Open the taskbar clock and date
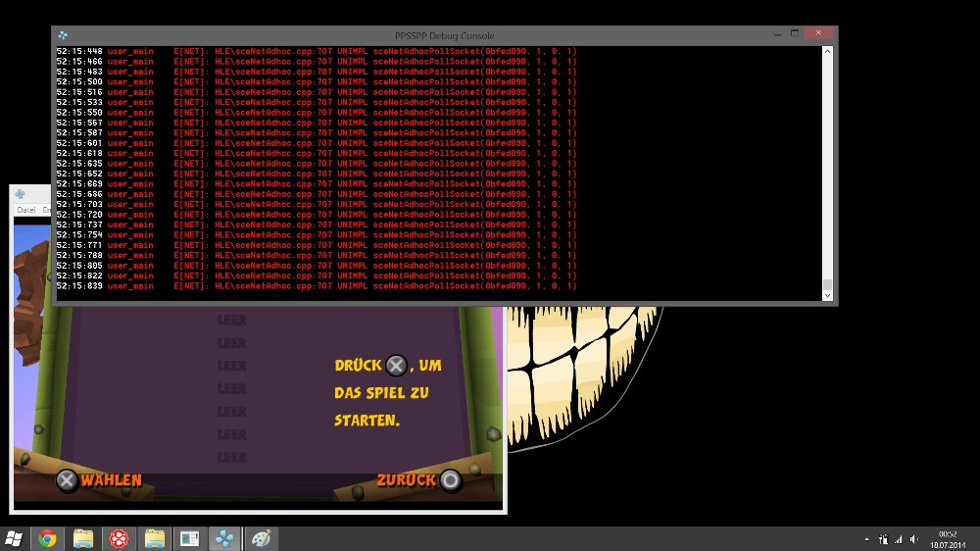This screenshot has height=551, width=980. 948,538
